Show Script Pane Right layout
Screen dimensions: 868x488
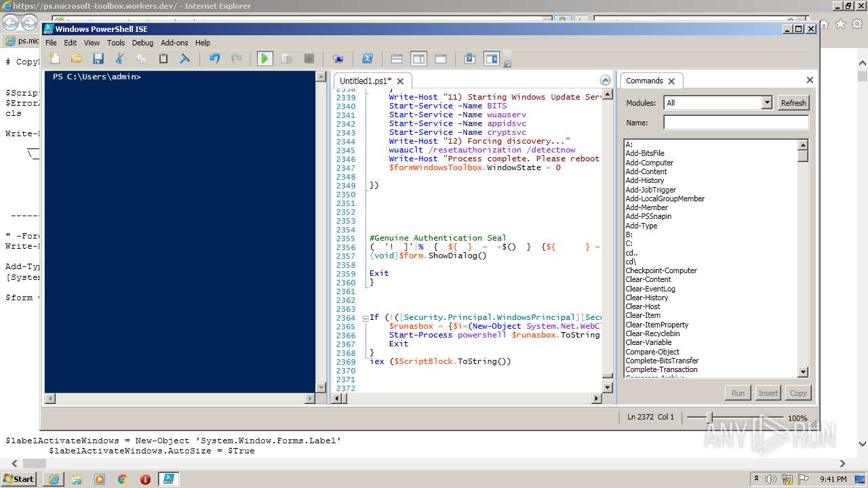[418, 59]
